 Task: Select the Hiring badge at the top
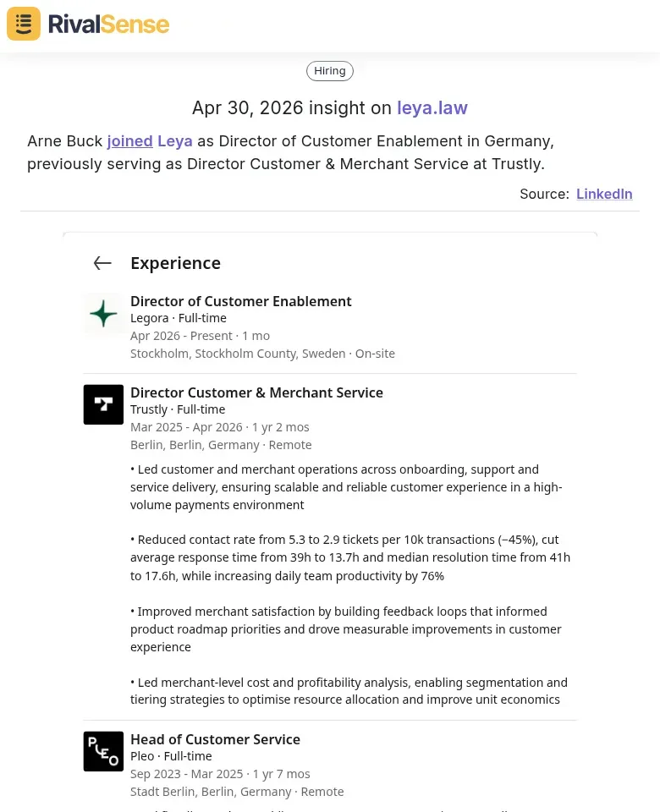coord(329,70)
